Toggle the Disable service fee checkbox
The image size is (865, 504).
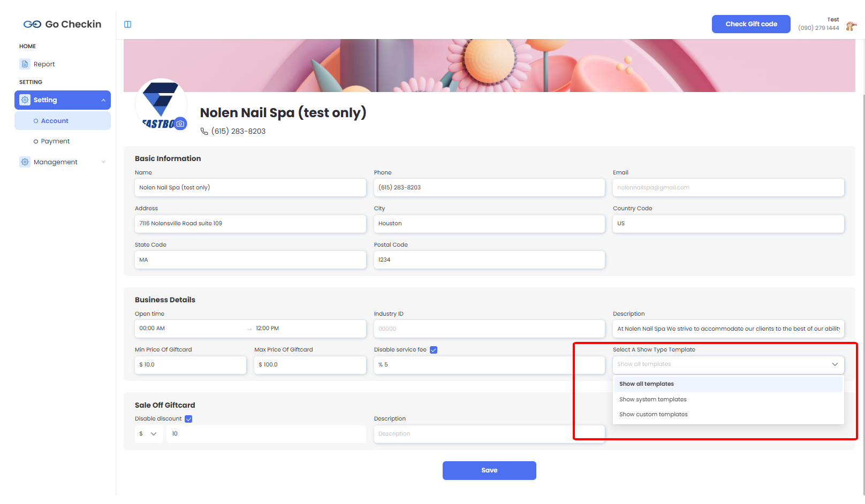[x=434, y=350]
